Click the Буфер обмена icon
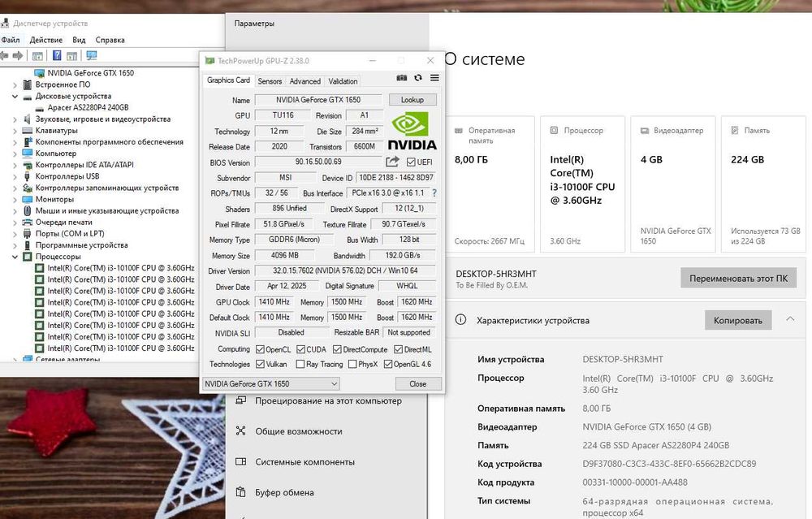 241,492
